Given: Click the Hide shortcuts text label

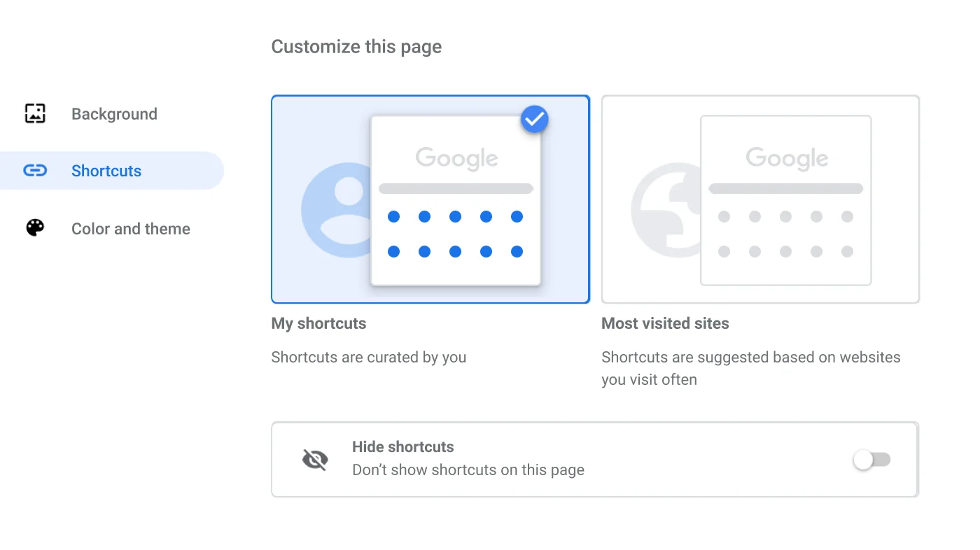Looking at the screenshot, I should [x=403, y=446].
